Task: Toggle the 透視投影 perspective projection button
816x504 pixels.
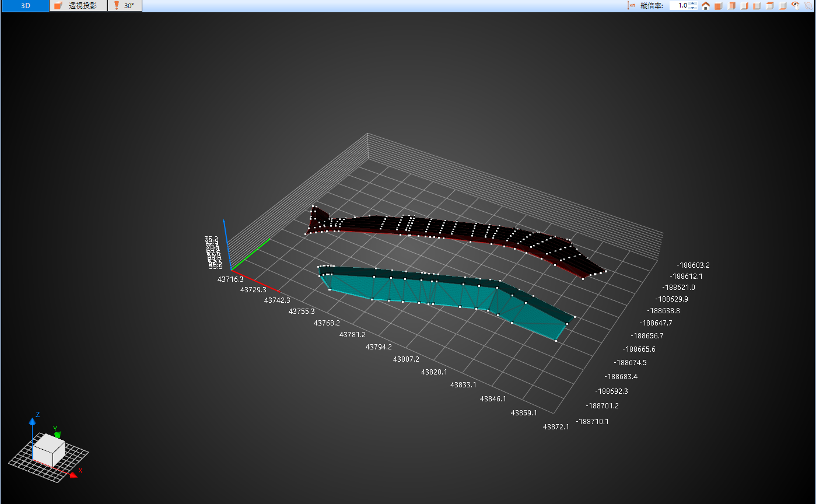Action: 78,6
